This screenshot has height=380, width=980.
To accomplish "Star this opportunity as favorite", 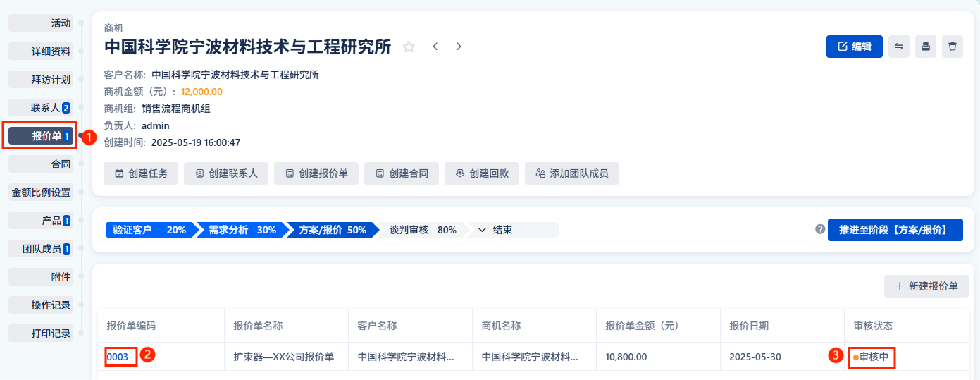I will pyautogui.click(x=409, y=47).
